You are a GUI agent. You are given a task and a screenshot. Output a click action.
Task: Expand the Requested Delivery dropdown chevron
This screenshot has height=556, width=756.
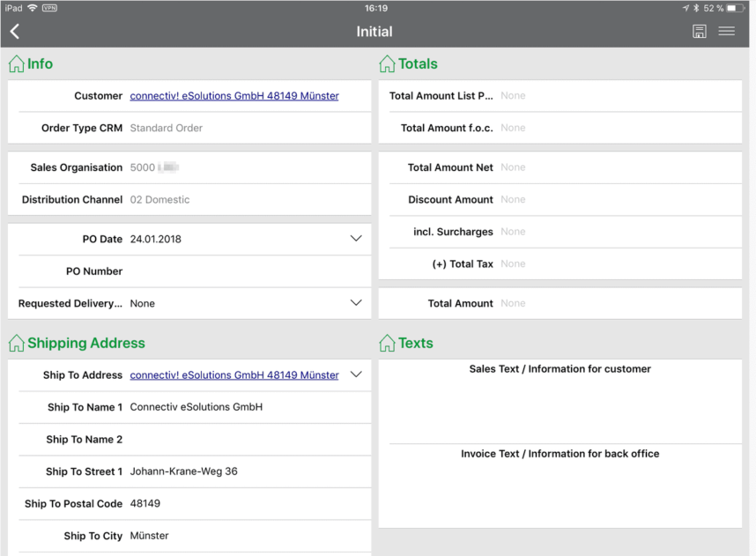(x=356, y=303)
